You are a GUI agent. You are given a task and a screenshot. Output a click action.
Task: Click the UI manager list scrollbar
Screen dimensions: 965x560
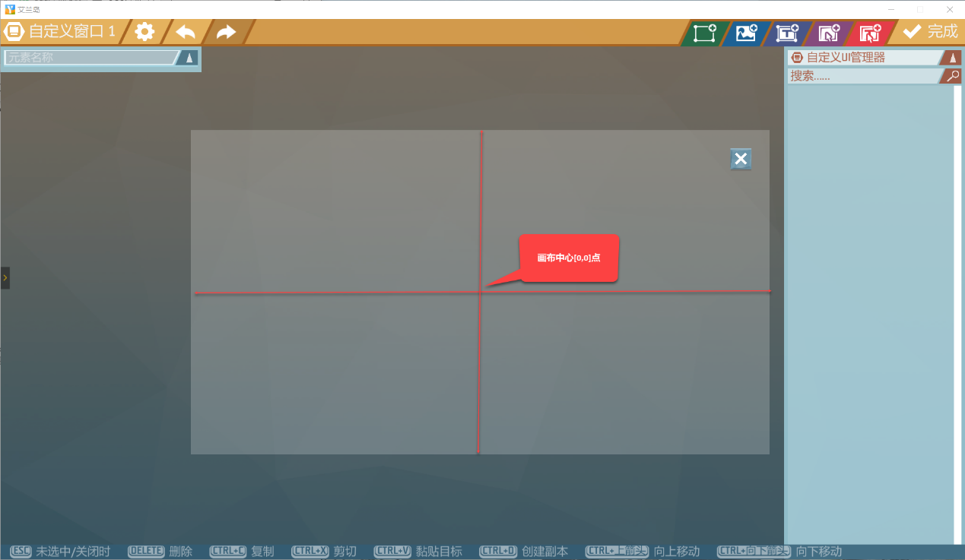point(957,314)
